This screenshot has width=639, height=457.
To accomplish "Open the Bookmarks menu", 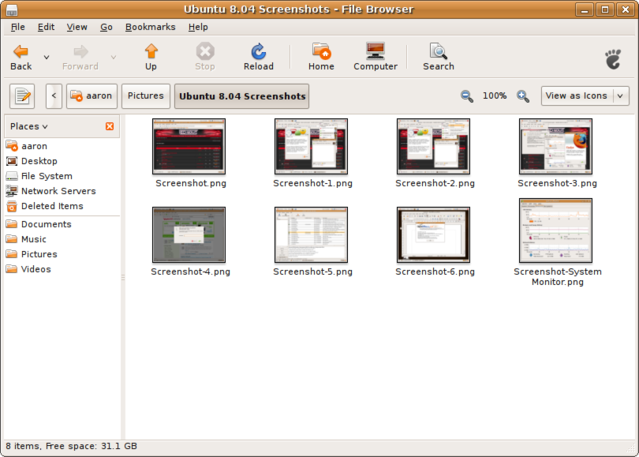I will [x=150, y=27].
